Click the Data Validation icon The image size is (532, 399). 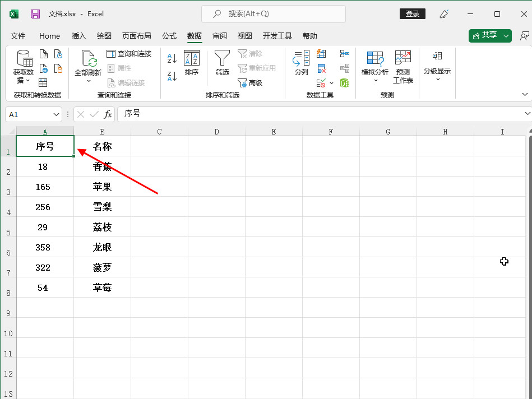tap(321, 83)
